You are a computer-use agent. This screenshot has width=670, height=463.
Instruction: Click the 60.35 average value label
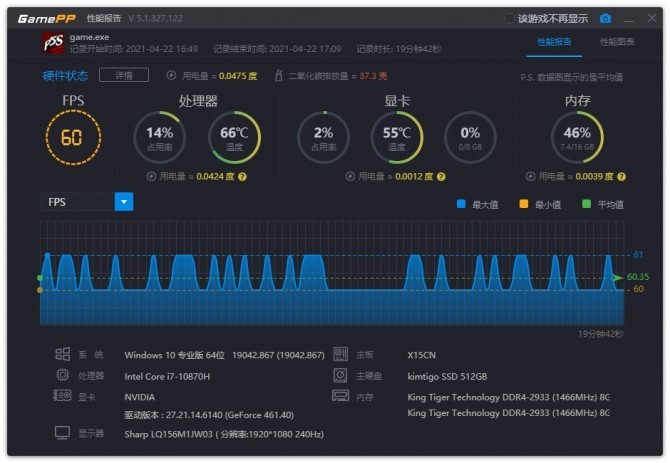(x=638, y=277)
